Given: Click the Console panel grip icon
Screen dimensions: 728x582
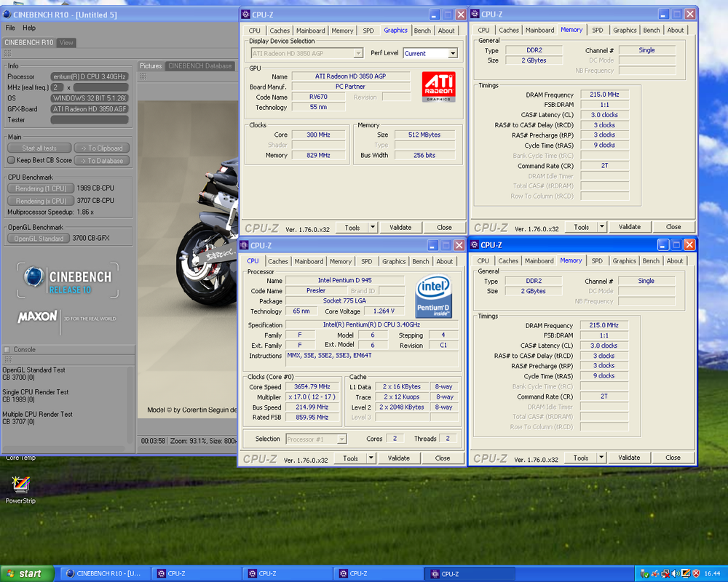Looking at the screenshot, I should 7,359.
